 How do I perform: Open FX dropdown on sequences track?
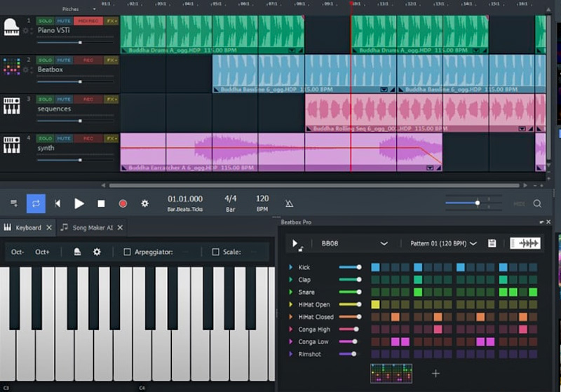[x=111, y=99]
